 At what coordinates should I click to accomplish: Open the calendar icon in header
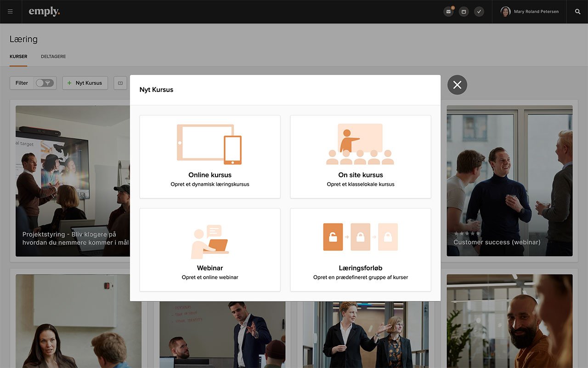coord(464,11)
